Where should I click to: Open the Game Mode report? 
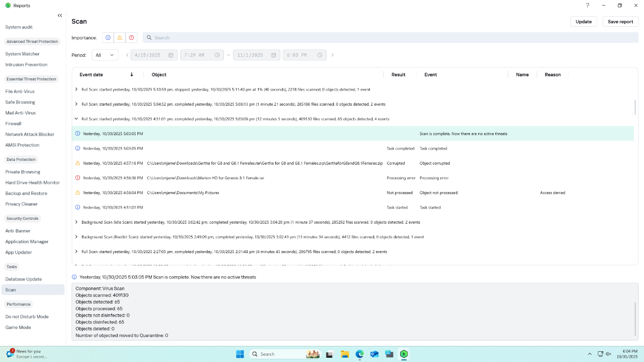18,327
